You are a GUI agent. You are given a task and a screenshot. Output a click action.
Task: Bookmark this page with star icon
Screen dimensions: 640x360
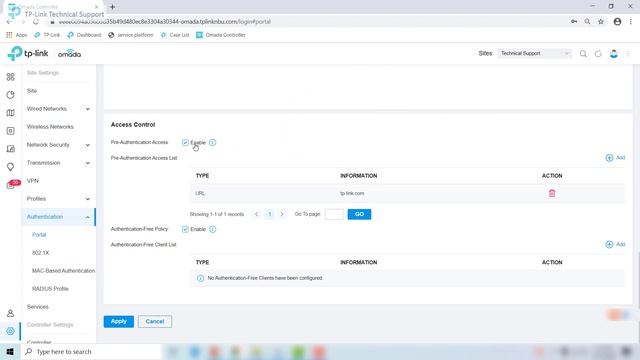click(x=601, y=22)
